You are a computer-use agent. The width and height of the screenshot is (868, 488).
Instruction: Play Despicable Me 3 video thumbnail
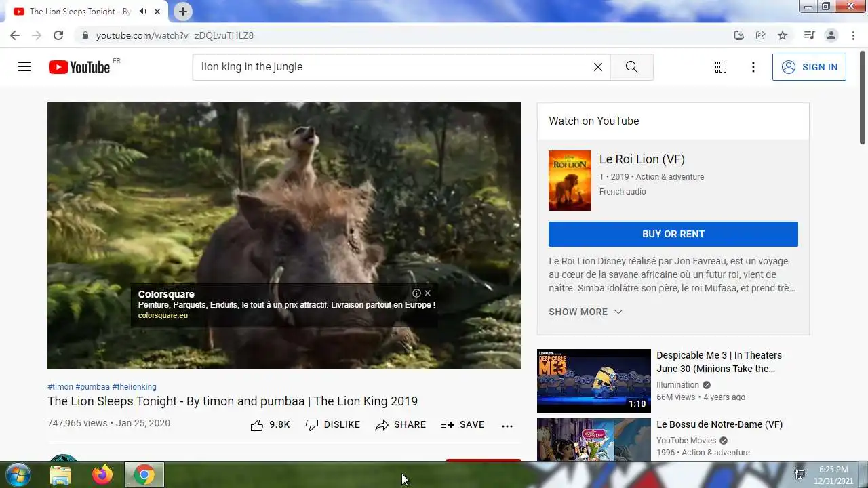pos(593,381)
